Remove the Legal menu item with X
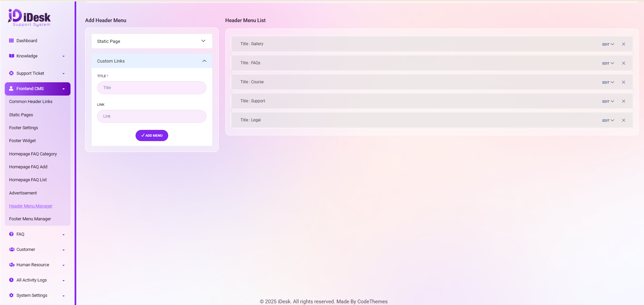Viewport: 644px width, 305px height. (624, 120)
